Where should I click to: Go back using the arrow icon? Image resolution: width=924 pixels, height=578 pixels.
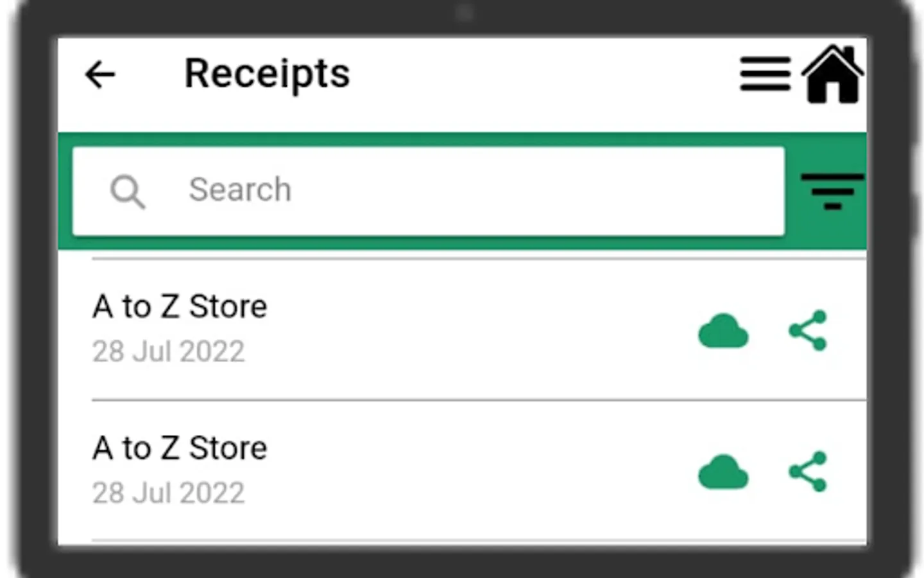click(100, 74)
